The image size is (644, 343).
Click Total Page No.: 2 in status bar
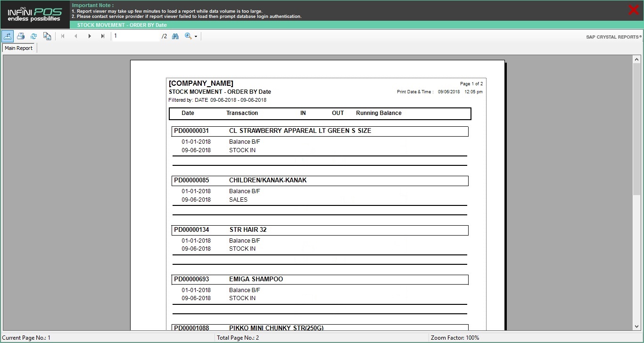(238, 338)
